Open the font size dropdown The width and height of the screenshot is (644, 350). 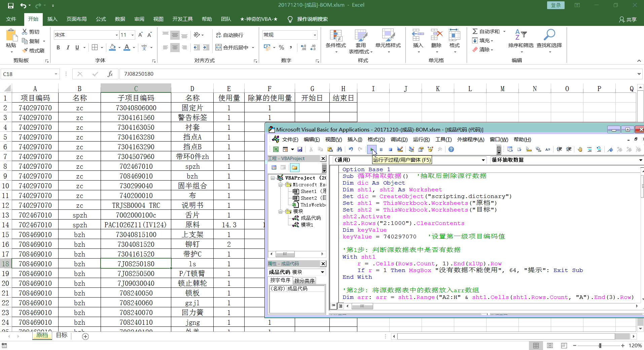click(x=133, y=35)
